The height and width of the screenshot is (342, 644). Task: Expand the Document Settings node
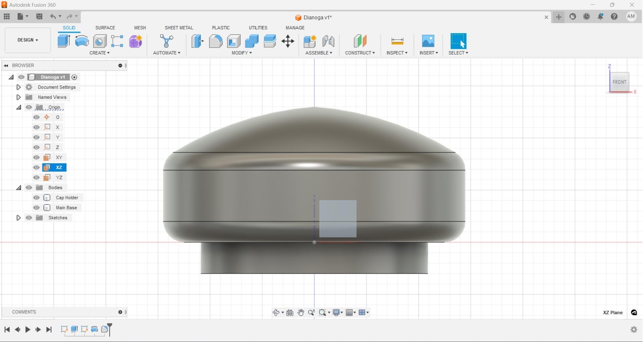[x=19, y=87]
